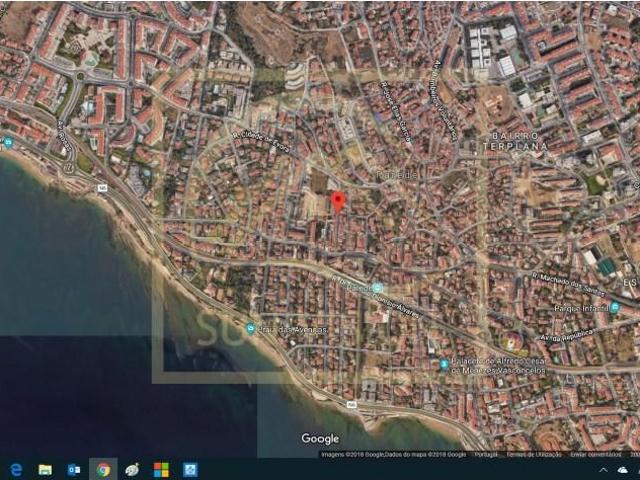This screenshot has width=640, height=480.
Task: Click the Parque Infantil label
Action: (581, 308)
